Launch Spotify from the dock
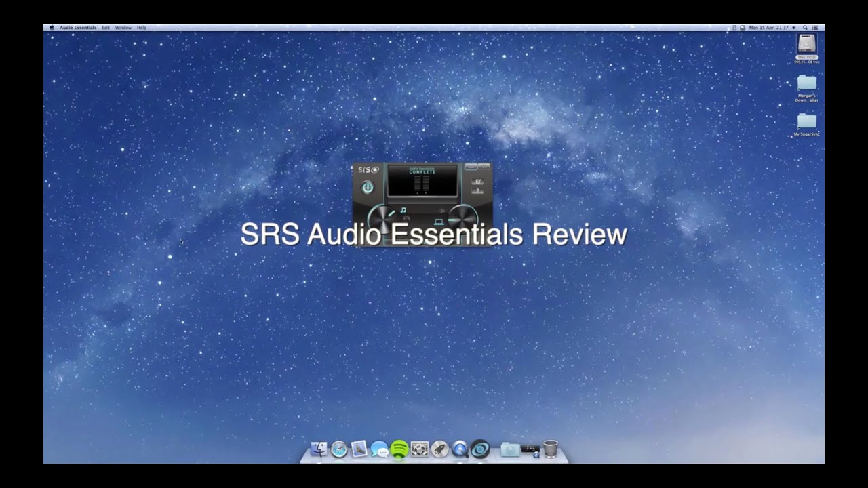Viewport: 868px width, 488px height. (x=399, y=449)
